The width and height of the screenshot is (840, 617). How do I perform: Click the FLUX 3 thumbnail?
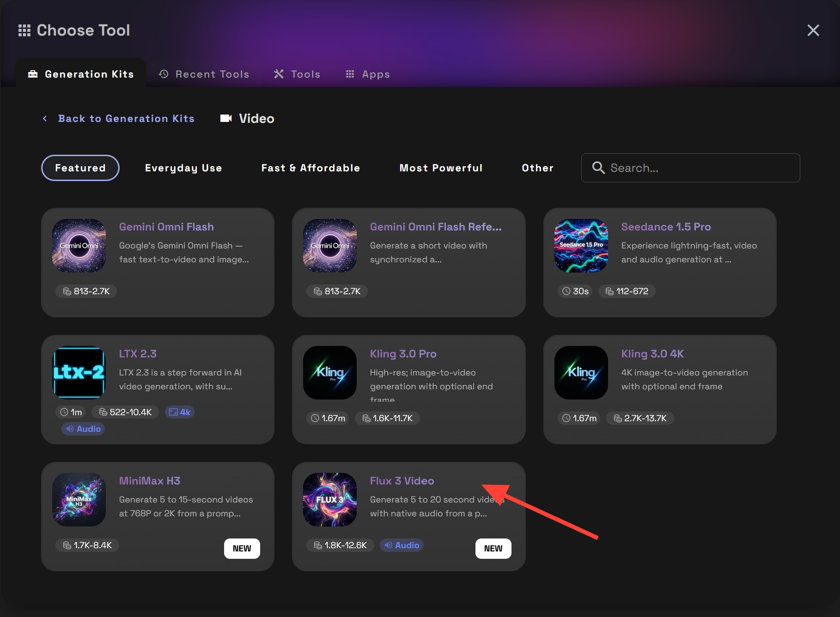point(330,500)
